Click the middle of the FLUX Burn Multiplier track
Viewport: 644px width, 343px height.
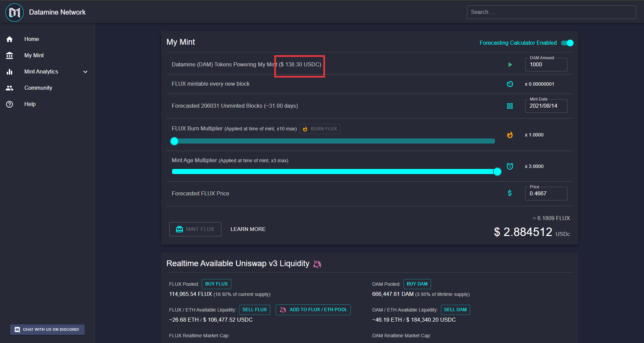334,141
